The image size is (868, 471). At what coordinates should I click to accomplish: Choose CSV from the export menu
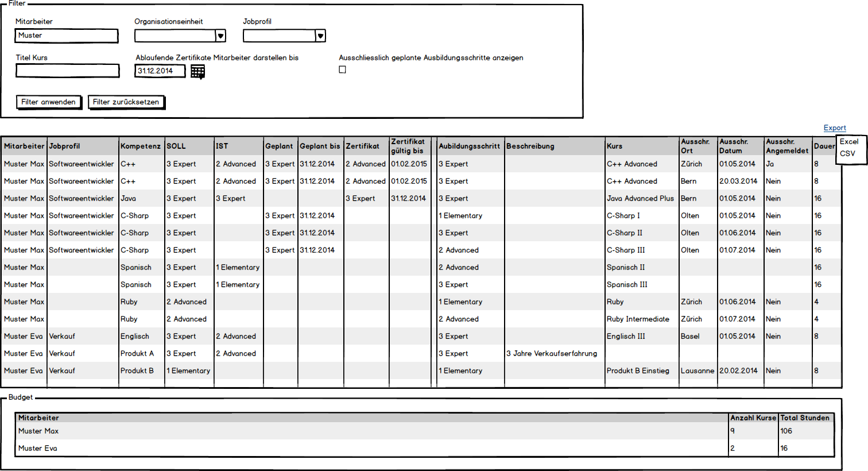[847, 154]
